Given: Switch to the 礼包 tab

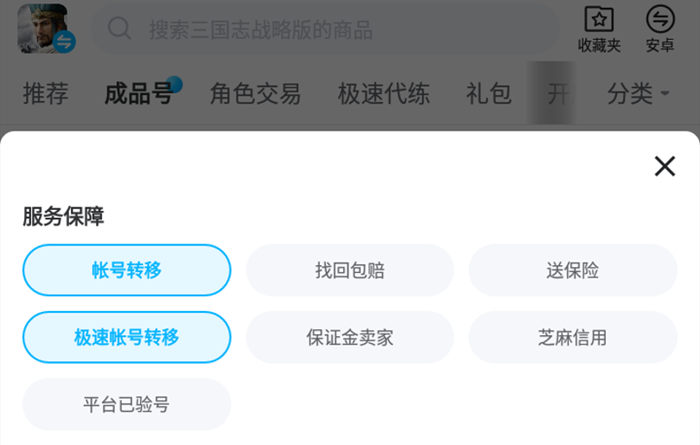Looking at the screenshot, I should 488,94.
